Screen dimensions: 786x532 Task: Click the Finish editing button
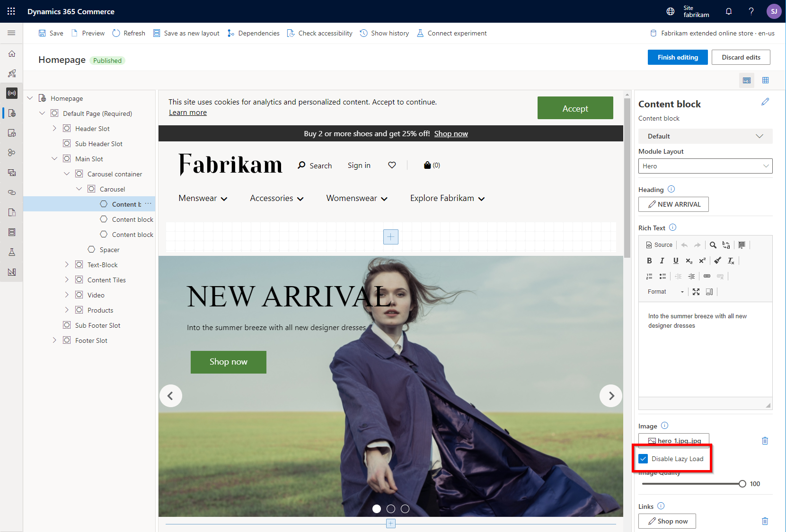(x=677, y=57)
